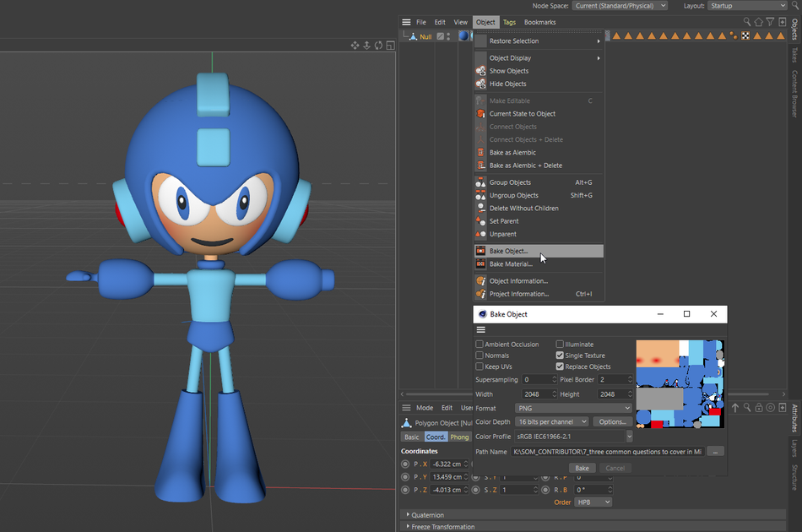
Task: Choose Current State to Object
Action: [x=539, y=113]
